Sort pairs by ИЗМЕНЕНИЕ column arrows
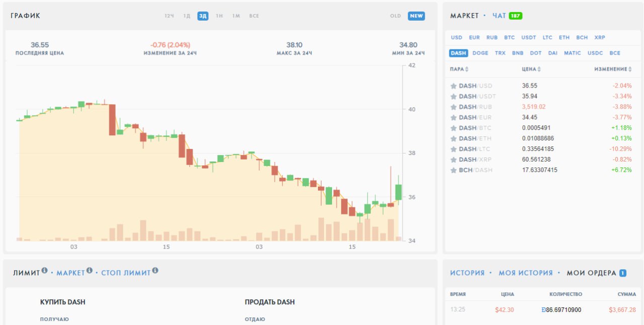 629,69
